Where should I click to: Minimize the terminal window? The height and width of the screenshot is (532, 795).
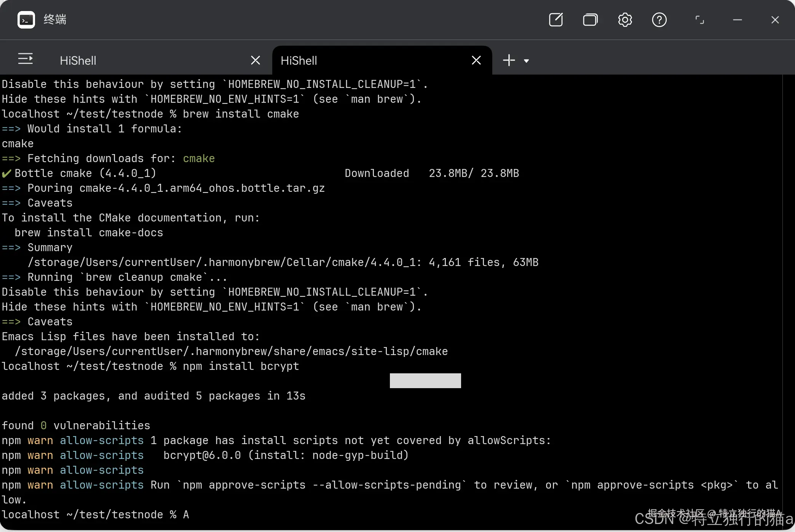(738, 19)
